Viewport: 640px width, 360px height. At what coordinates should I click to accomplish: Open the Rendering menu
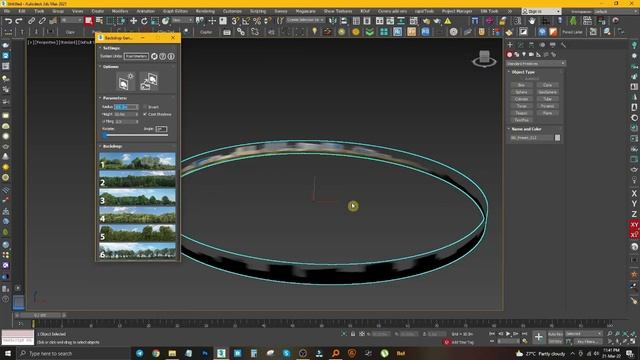coord(205,11)
